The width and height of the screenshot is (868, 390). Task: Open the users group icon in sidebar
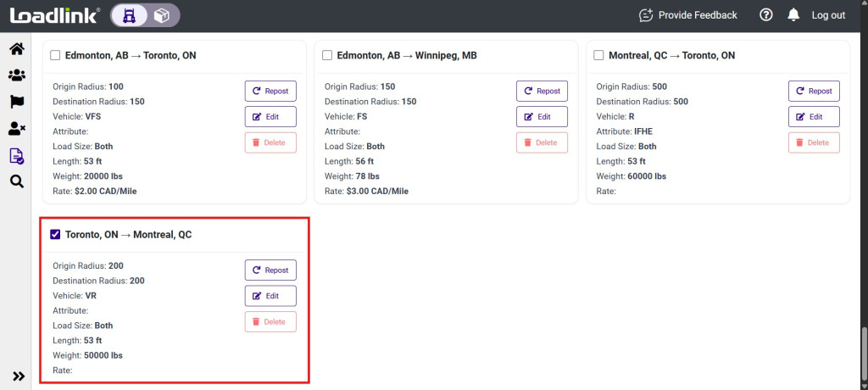(16, 75)
